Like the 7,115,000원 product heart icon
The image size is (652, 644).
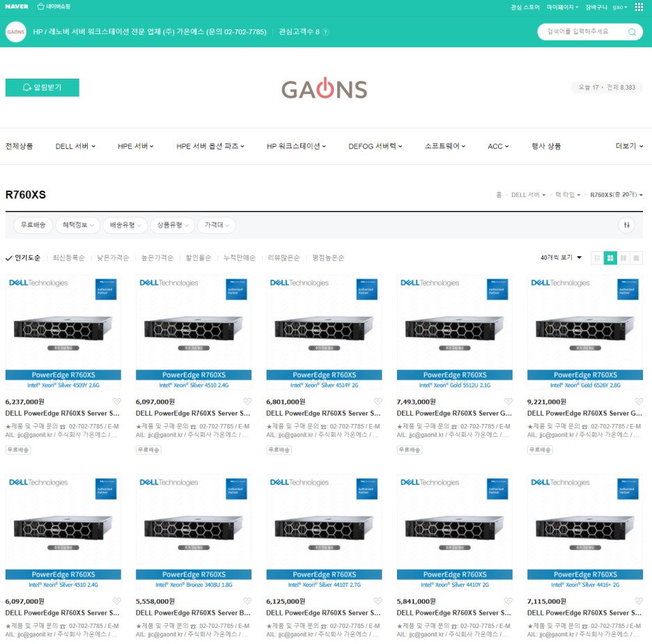coord(639,601)
